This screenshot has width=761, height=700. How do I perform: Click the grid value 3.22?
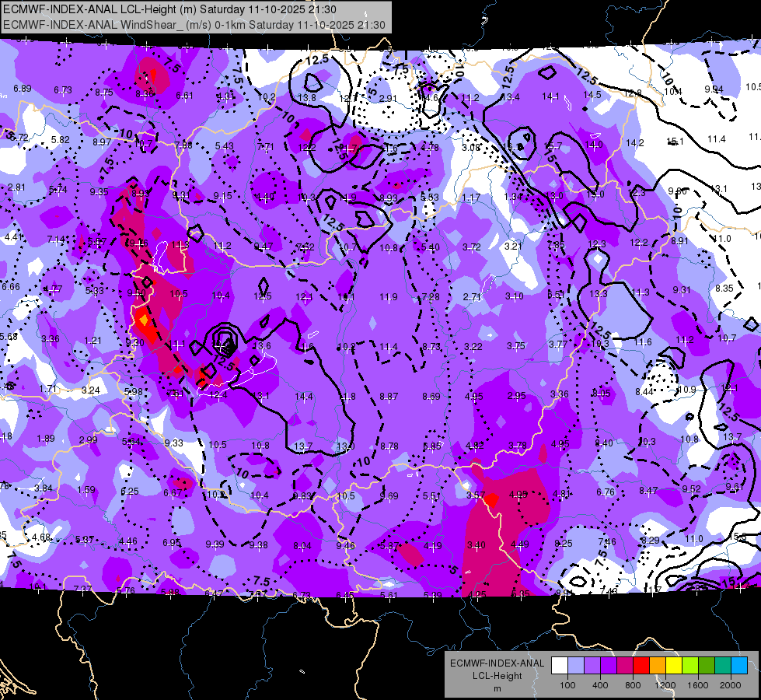click(473, 346)
